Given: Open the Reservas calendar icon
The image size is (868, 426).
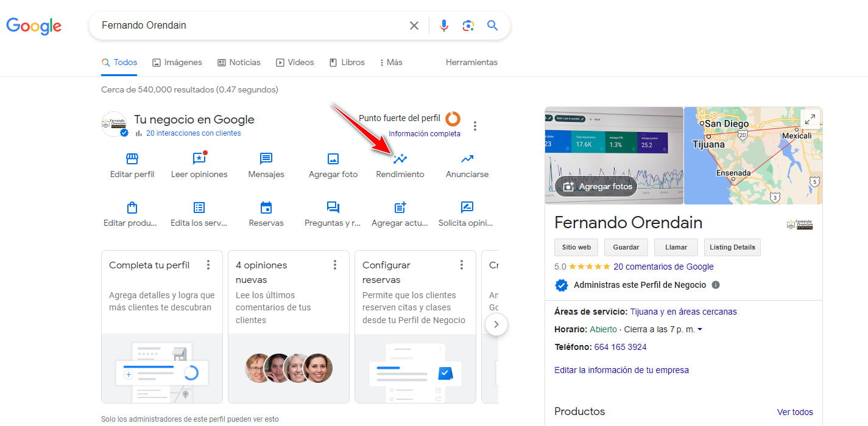Looking at the screenshot, I should coord(266,208).
